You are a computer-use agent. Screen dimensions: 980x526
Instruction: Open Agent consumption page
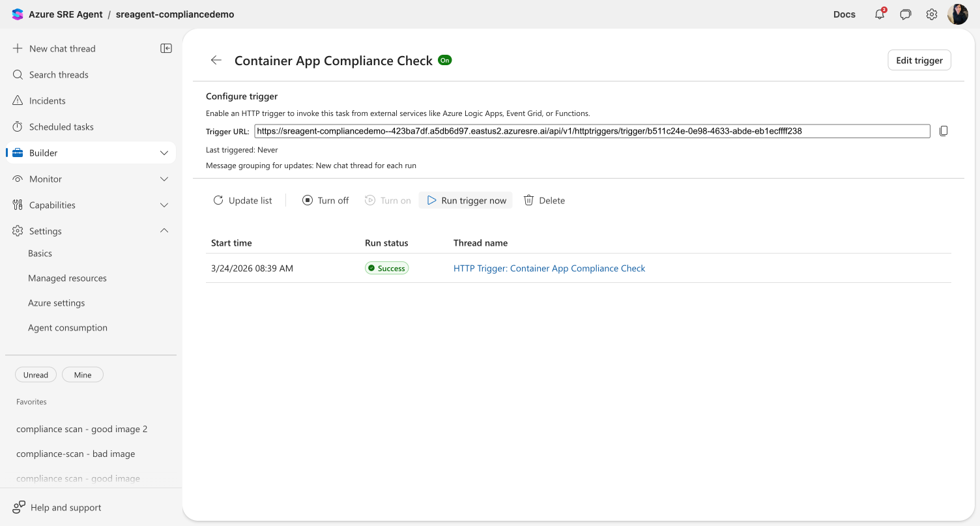pos(68,327)
